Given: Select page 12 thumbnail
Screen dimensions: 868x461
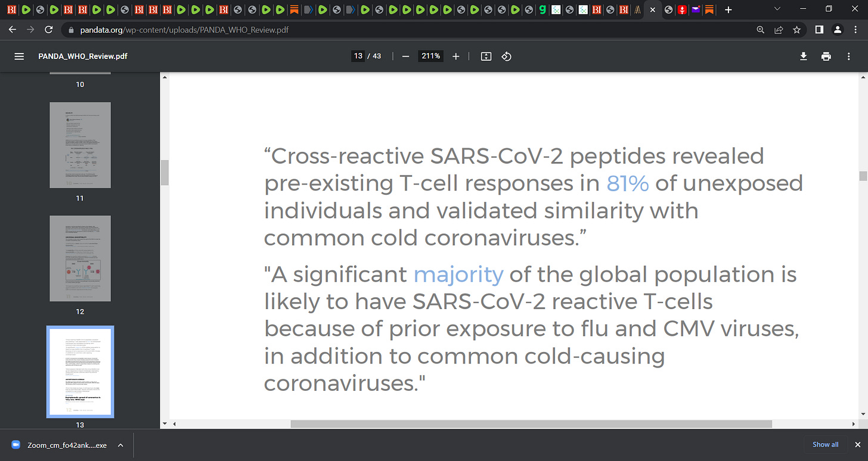Looking at the screenshot, I should 80,258.
